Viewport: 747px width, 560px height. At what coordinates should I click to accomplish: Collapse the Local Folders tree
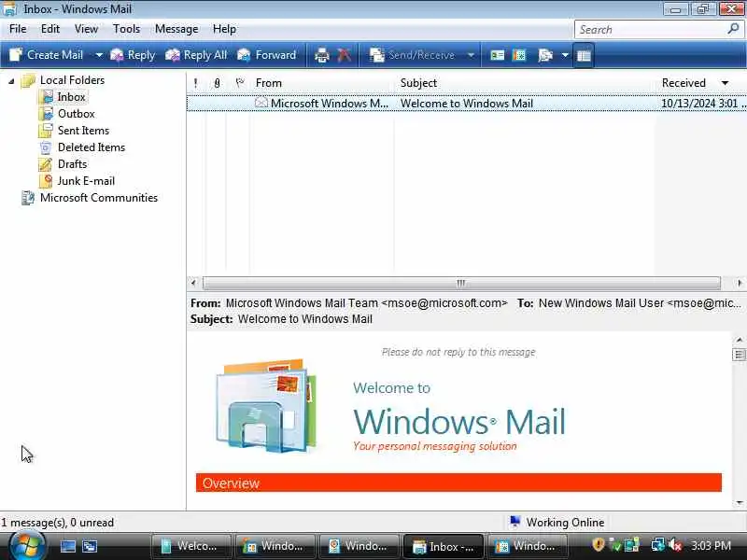(11, 81)
